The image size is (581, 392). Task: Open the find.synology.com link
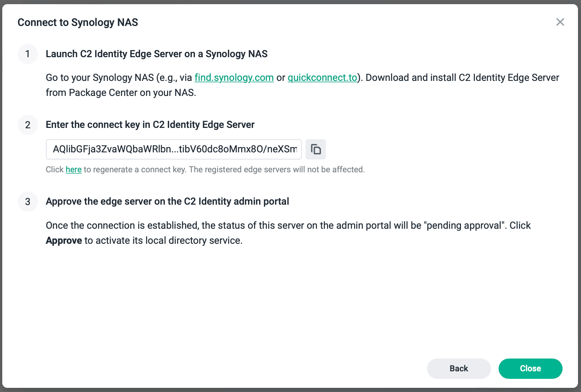tap(234, 77)
